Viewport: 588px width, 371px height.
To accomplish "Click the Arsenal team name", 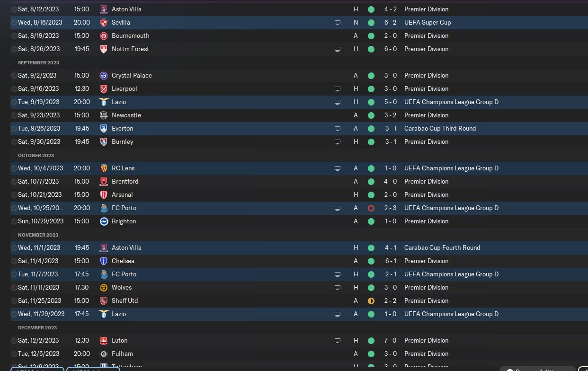I will 122,194.
